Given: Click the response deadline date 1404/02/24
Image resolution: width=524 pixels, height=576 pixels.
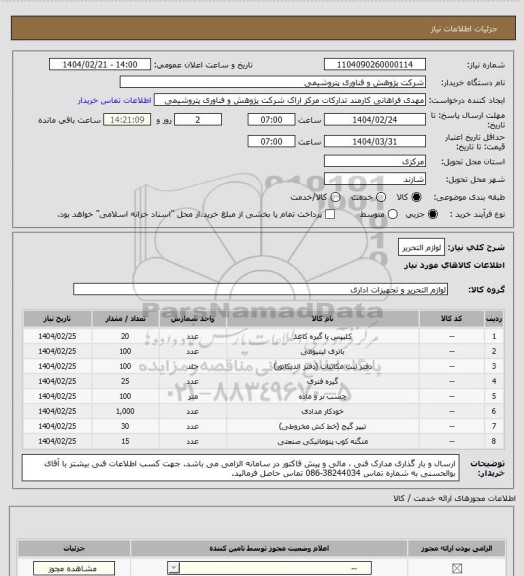Looking at the screenshot, I should 375,120.
